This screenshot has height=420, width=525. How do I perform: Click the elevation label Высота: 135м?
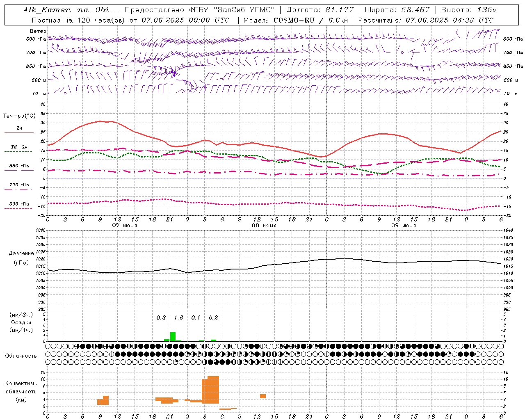pos(468,10)
